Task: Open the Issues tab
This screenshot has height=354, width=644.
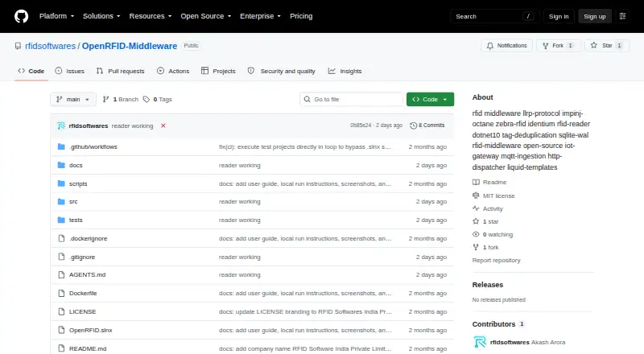Action: [x=70, y=71]
